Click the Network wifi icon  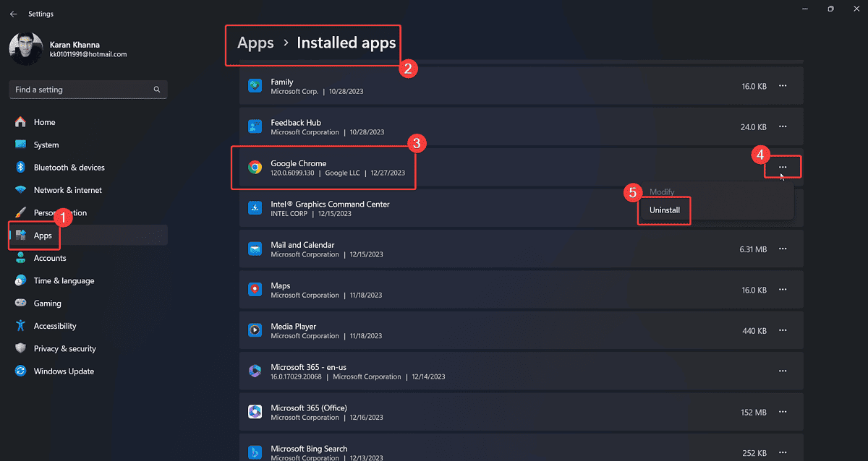(x=20, y=190)
